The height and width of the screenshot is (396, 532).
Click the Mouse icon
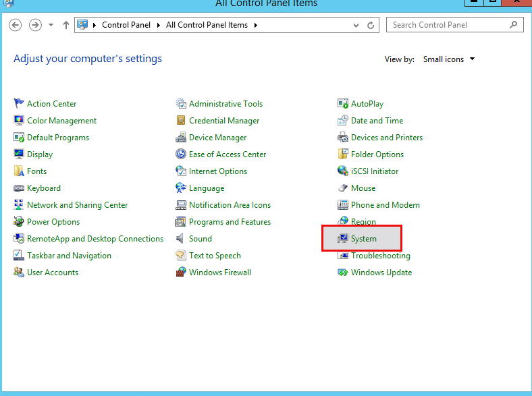tap(343, 188)
